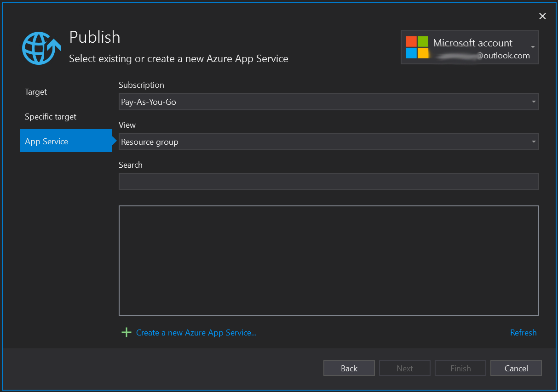558x392 pixels.
Task: Click Create a new Azure App Service link
Action: (x=196, y=333)
